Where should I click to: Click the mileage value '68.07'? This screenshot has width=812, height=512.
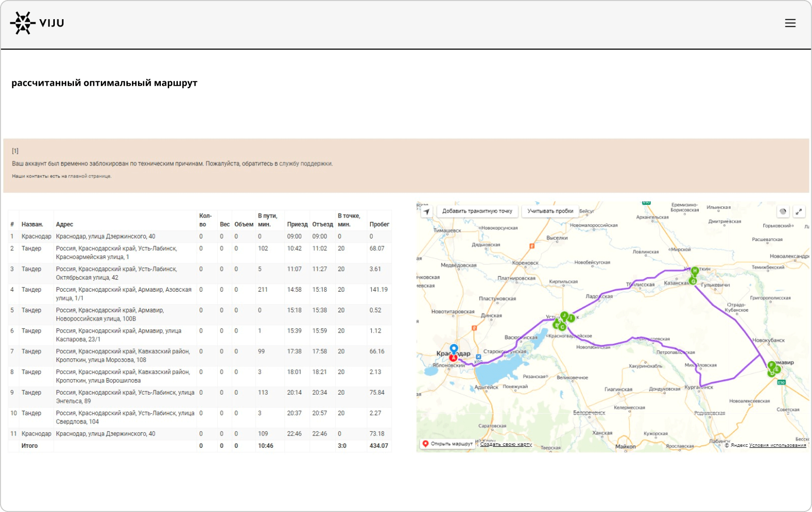[x=377, y=249]
